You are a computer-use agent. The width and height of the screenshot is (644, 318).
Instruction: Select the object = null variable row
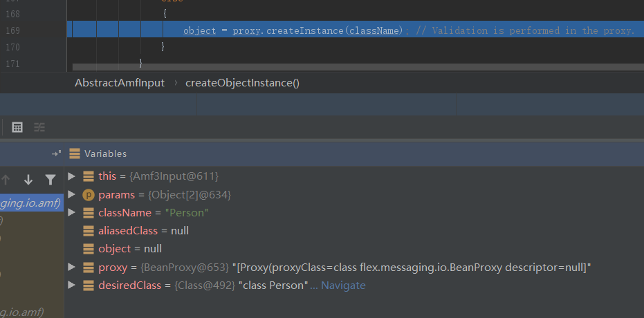click(x=129, y=249)
